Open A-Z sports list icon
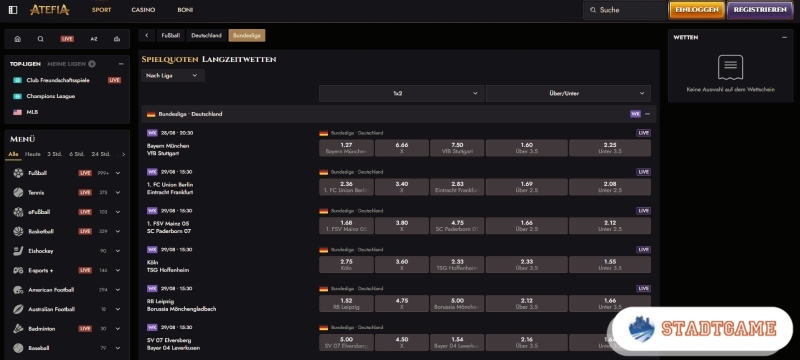 pos(94,39)
